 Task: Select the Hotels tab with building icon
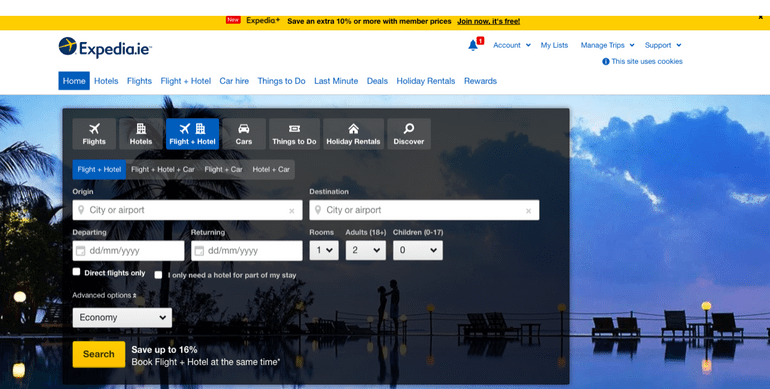141,134
